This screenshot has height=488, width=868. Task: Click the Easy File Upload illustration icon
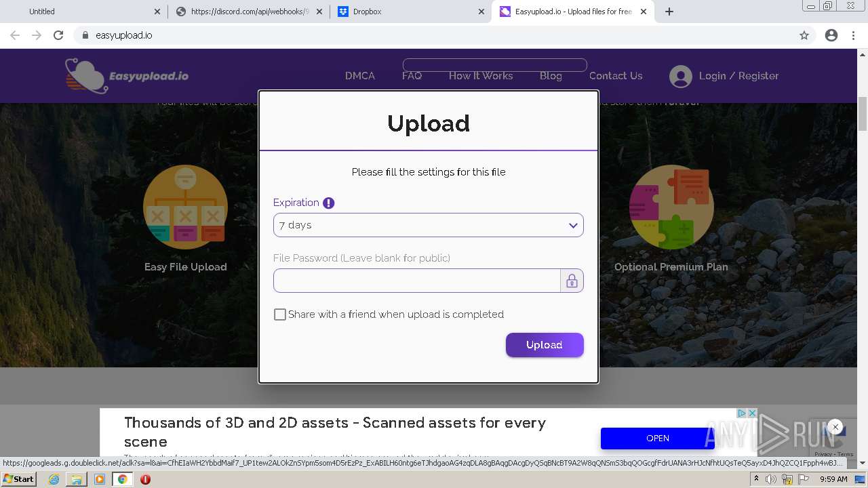185,207
